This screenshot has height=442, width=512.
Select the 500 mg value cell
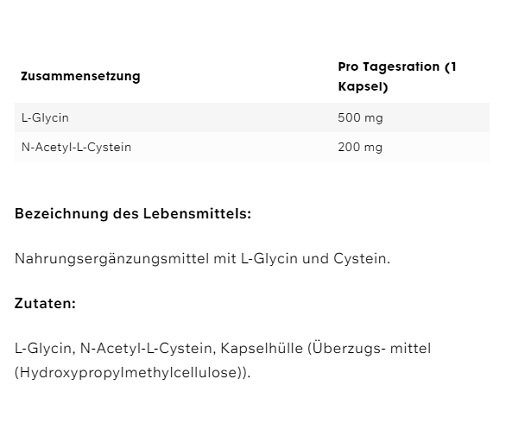[360, 118]
